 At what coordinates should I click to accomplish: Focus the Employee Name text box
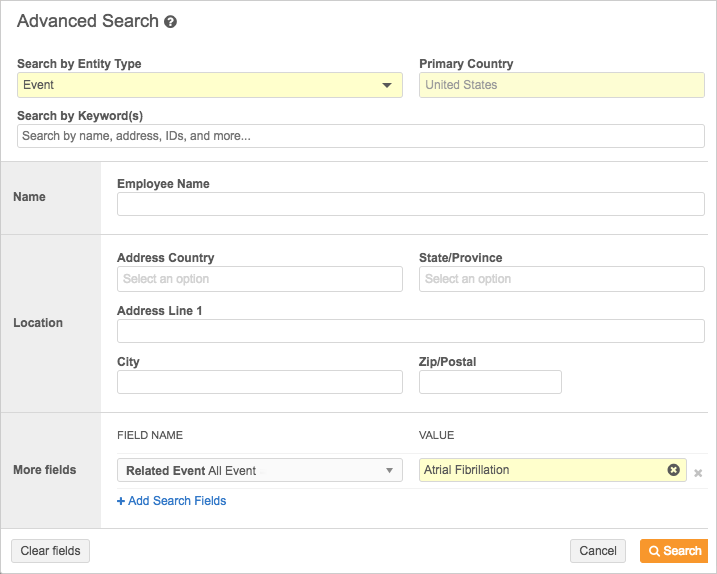tap(410, 204)
